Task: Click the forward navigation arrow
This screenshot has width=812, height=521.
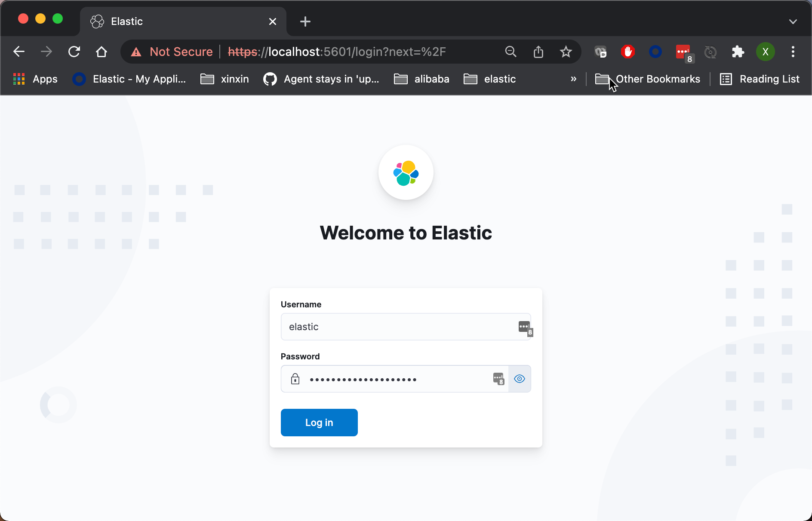Action: click(46, 52)
